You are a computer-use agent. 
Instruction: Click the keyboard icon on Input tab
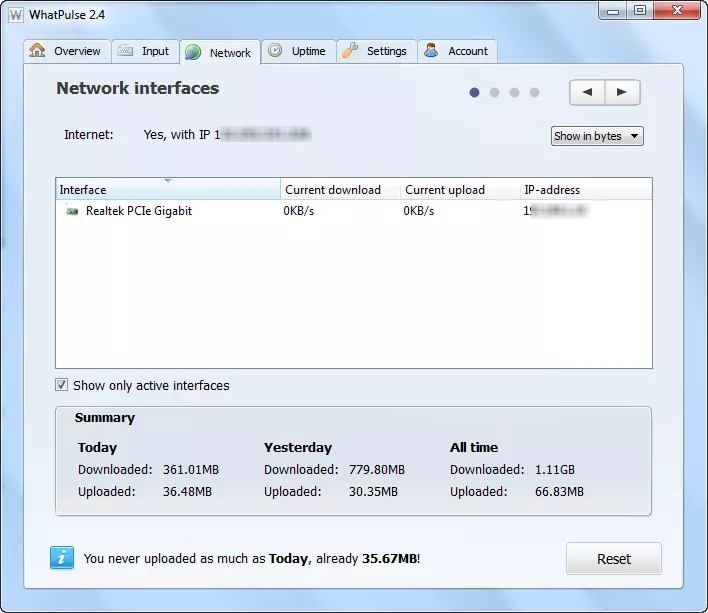125,51
